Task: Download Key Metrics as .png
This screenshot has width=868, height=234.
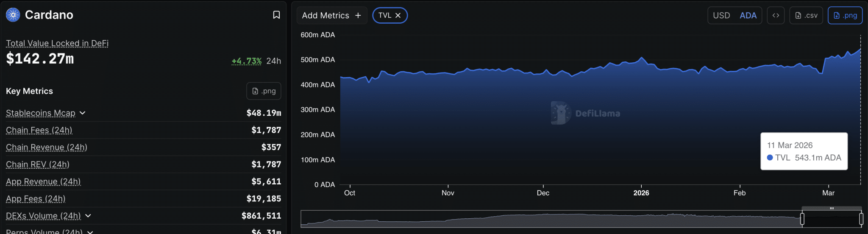Action: click(x=264, y=91)
